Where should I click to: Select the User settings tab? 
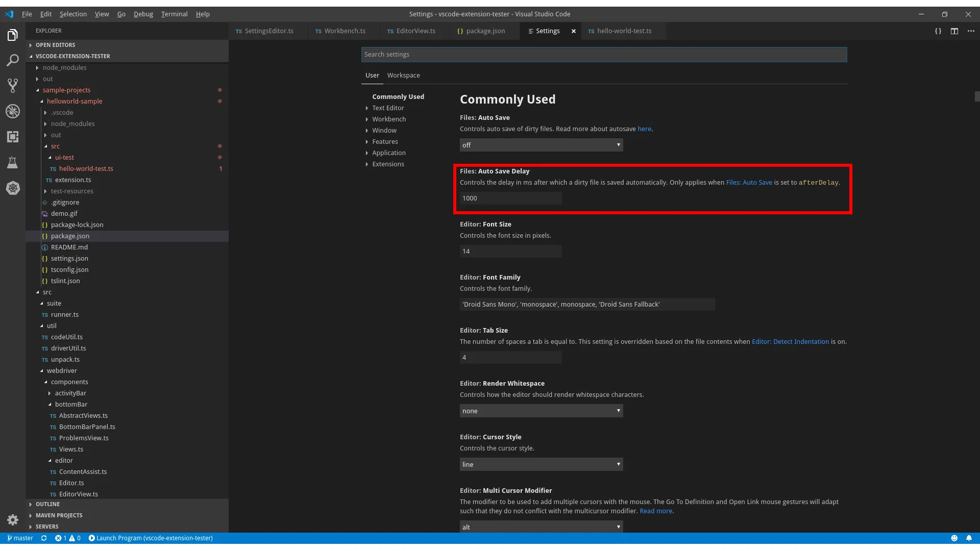tap(372, 76)
